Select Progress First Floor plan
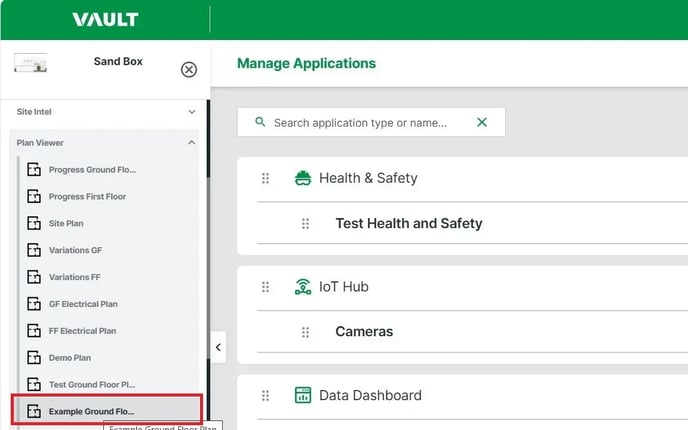The width and height of the screenshot is (688, 430). tap(87, 196)
